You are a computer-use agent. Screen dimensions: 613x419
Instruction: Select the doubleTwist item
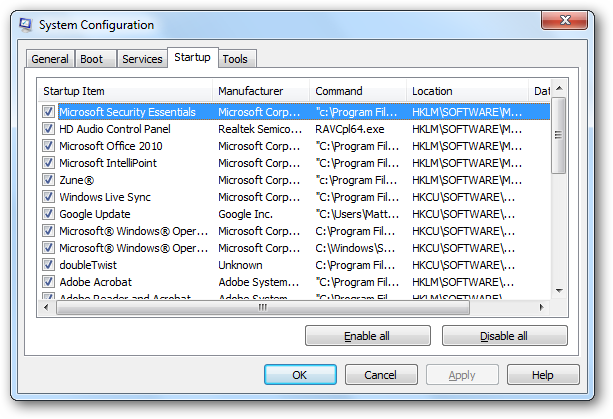pos(88,265)
